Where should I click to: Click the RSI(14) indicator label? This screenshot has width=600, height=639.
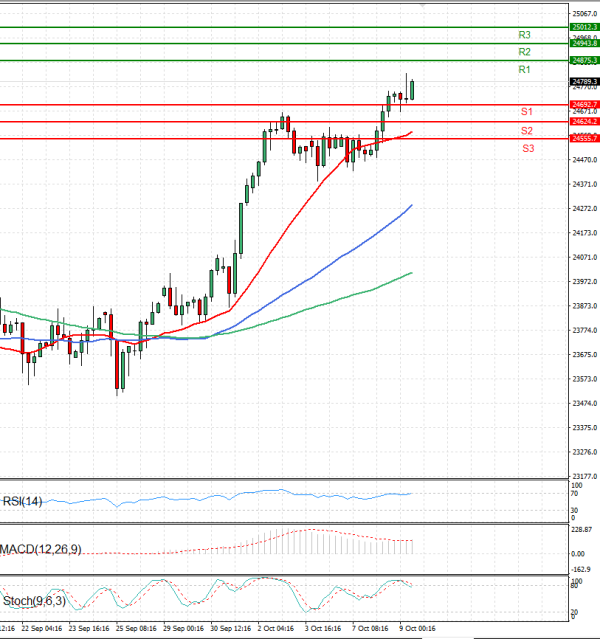pos(22,501)
